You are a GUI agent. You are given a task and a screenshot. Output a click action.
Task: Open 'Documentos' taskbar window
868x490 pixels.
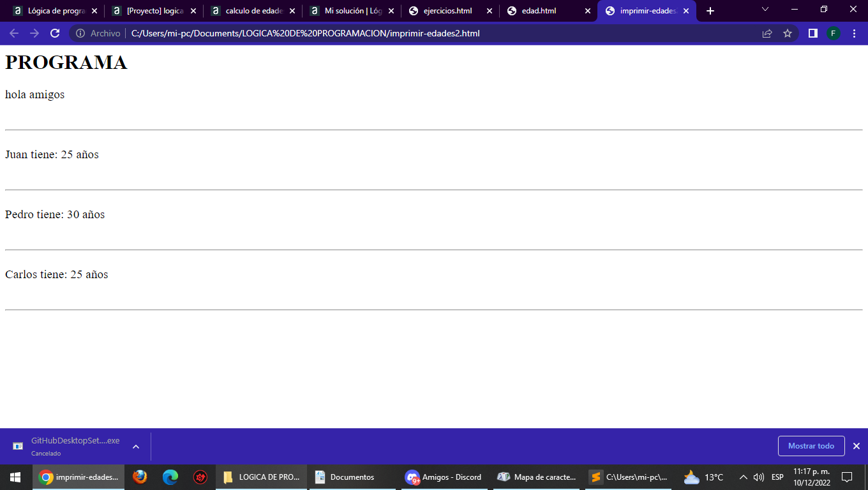353,477
